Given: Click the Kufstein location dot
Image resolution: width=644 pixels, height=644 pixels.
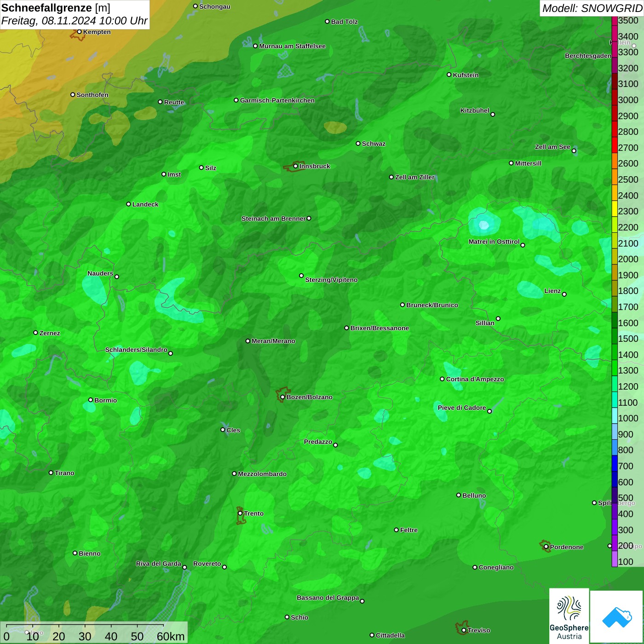Looking at the screenshot, I should 449,75.
